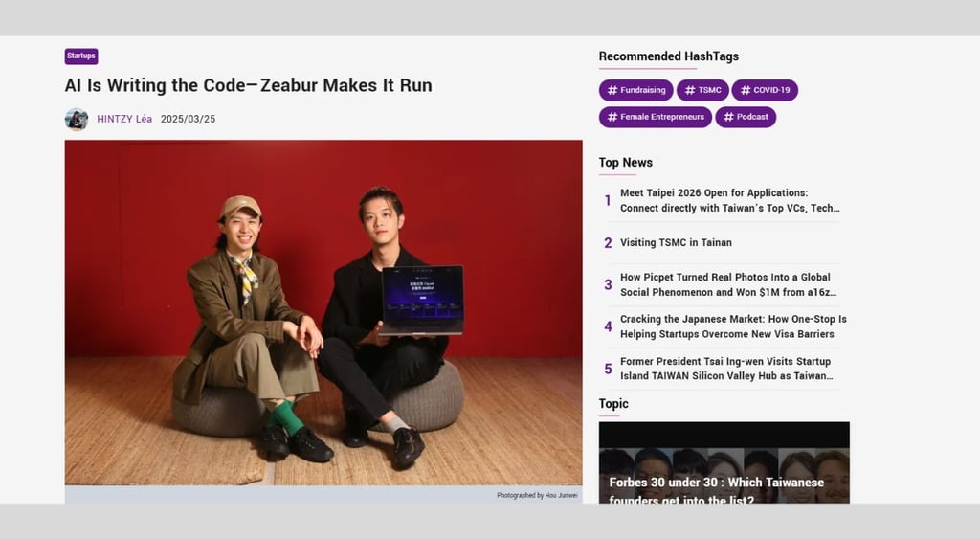Open author HINTZY Léa's profile link
The width and height of the screenshot is (980, 539).
[124, 119]
